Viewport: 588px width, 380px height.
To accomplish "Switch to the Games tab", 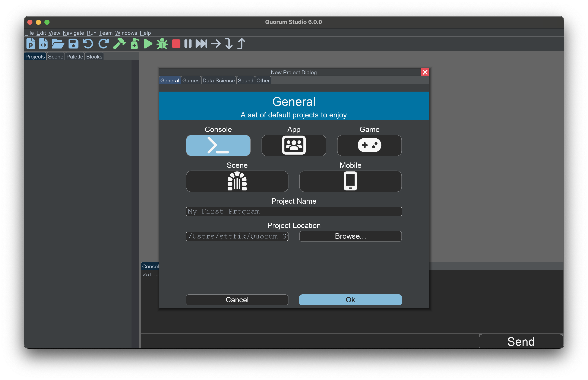I will [191, 81].
